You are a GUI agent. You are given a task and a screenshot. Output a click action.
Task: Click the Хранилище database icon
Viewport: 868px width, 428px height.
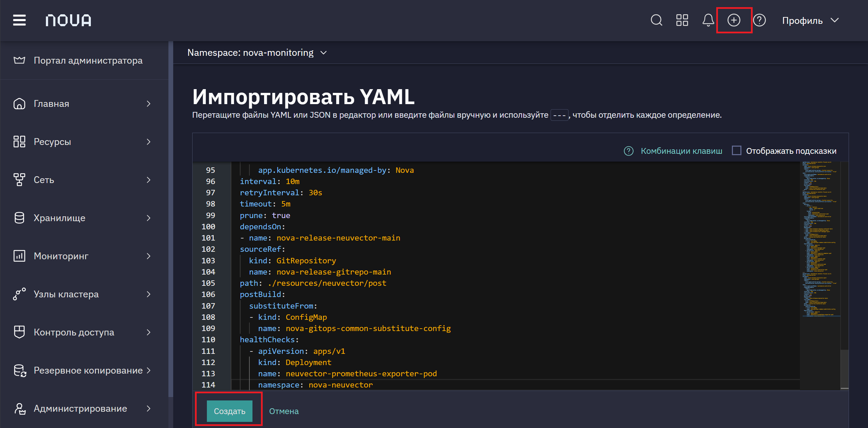[19, 218]
